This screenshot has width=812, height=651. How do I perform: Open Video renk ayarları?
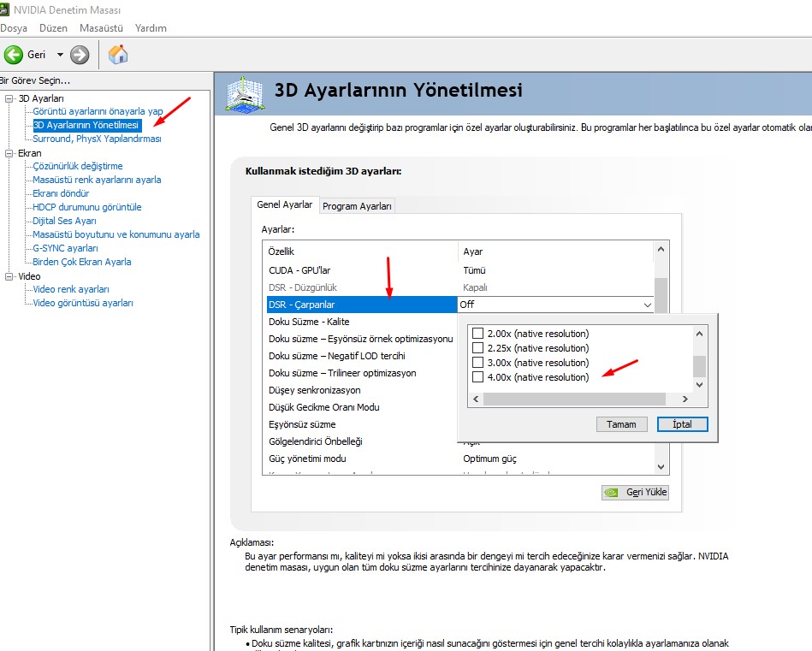point(71,289)
